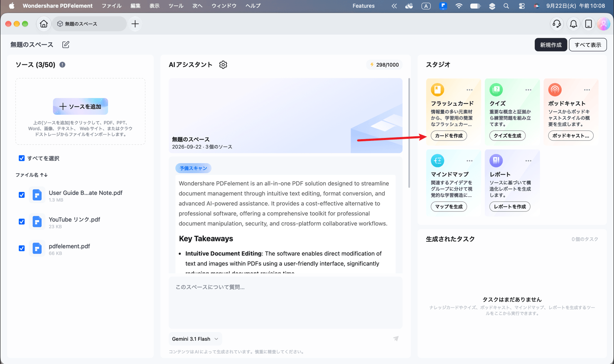Open the Apple menu
This screenshot has width=614, height=364.
pyautogui.click(x=12, y=6)
